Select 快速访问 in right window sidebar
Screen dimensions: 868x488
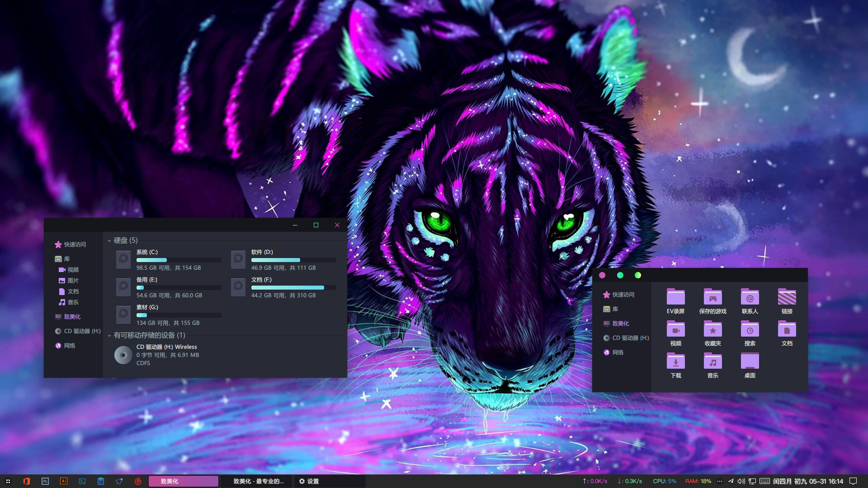618,295
